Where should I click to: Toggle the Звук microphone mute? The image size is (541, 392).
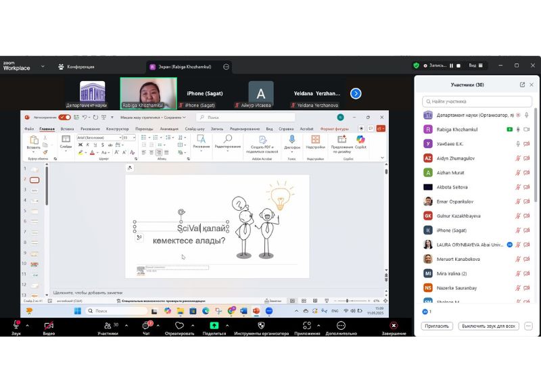point(16,326)
